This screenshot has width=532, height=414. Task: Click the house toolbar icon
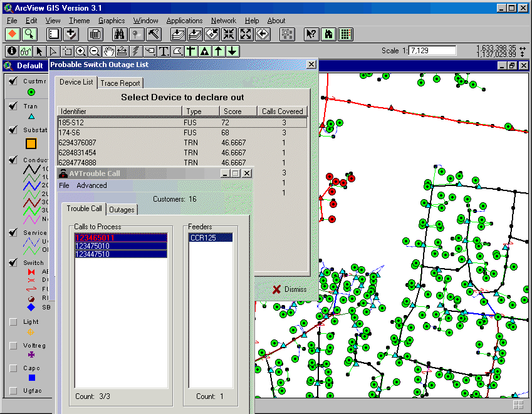click(x=328, y=34)
